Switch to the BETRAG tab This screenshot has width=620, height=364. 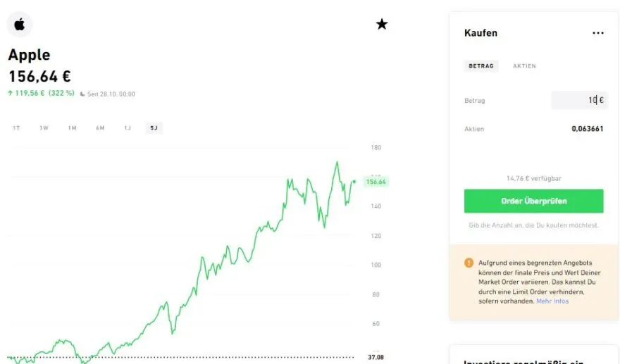[482, 66]
